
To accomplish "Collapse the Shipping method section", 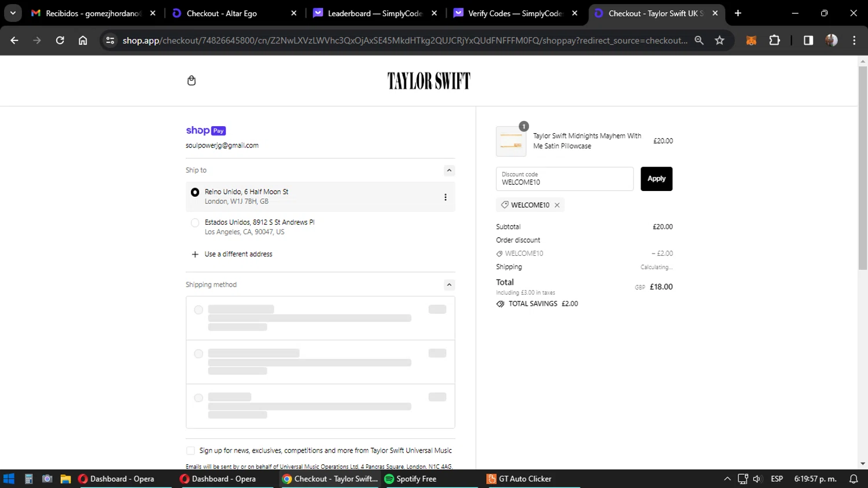I will 449,285.
